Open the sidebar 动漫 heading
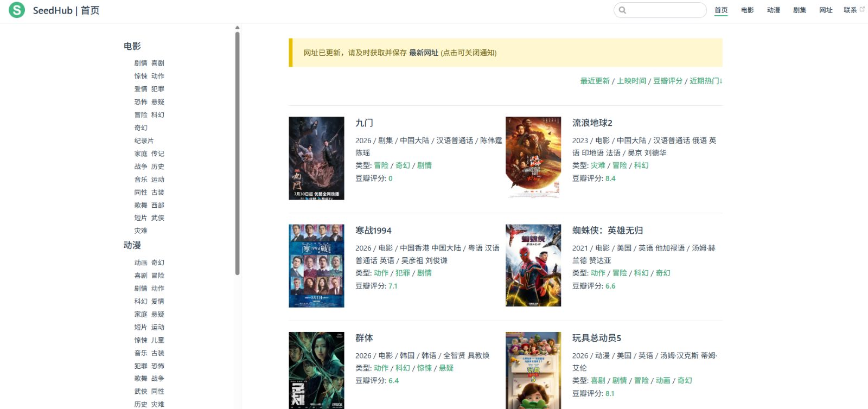This screenshot has width=868, height=409. [x=132, y=245]
